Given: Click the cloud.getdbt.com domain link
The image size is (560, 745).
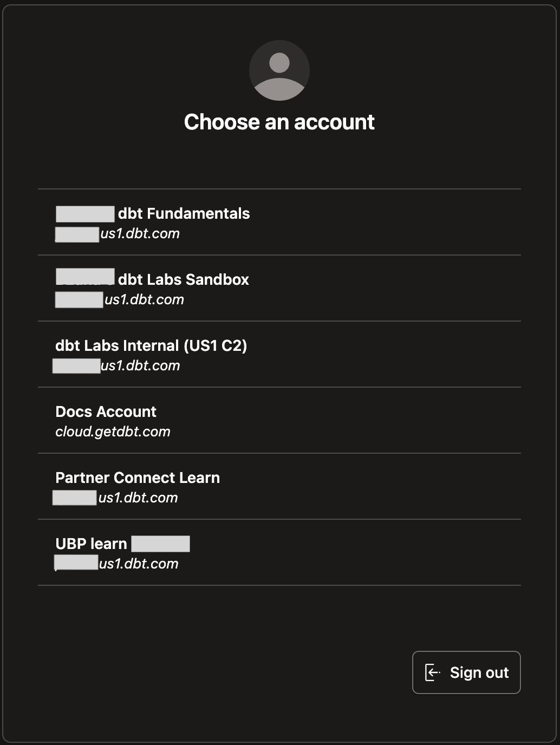Looking at the screenshot, I should tap(113, 432).
